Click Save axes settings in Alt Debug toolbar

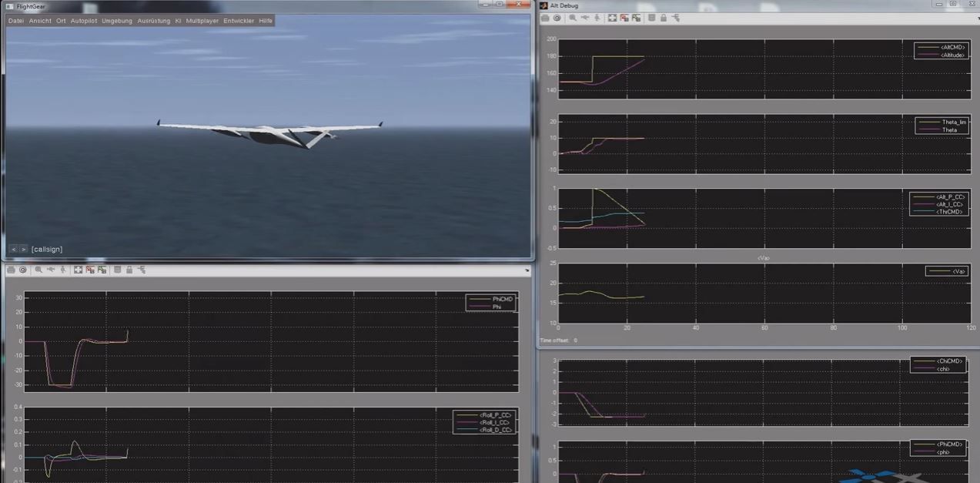point(624,18)
